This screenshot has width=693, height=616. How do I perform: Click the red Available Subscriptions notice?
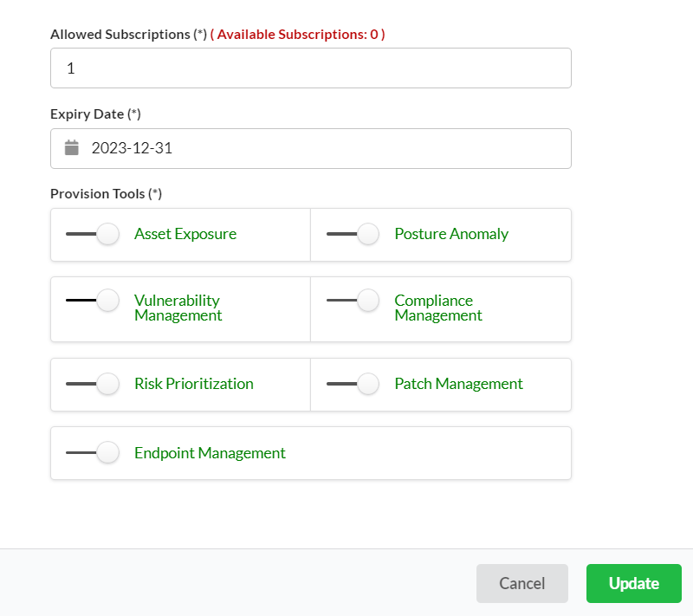pos(298,35)
